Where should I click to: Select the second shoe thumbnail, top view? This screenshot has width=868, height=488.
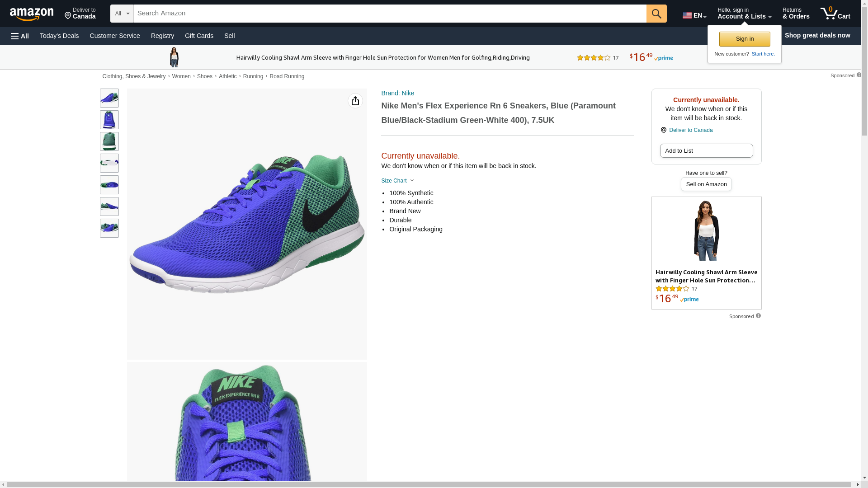coord(109,120)
